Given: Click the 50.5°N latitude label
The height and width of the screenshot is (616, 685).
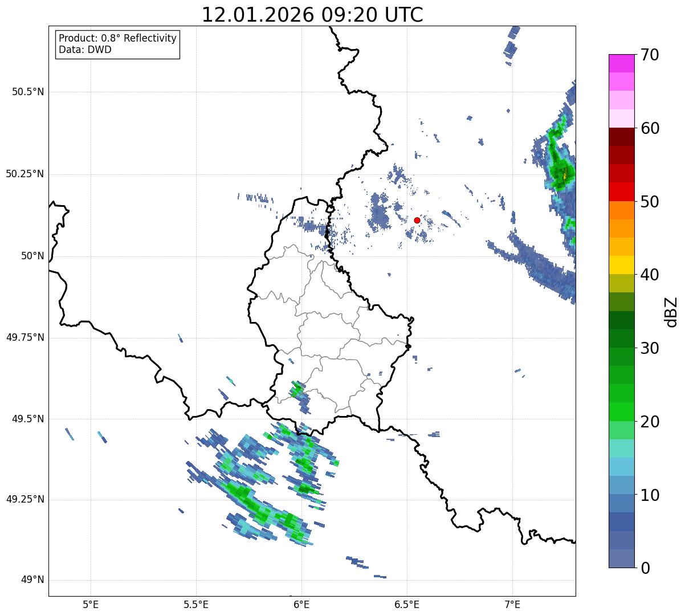Looking at the screenshot, I should (28, 92).
